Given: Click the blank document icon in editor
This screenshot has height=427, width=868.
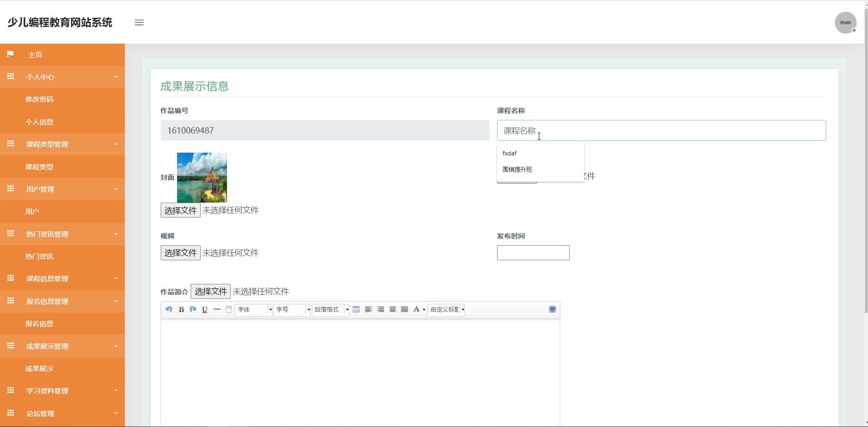Looking at the screenshot, I should (229, 309).
